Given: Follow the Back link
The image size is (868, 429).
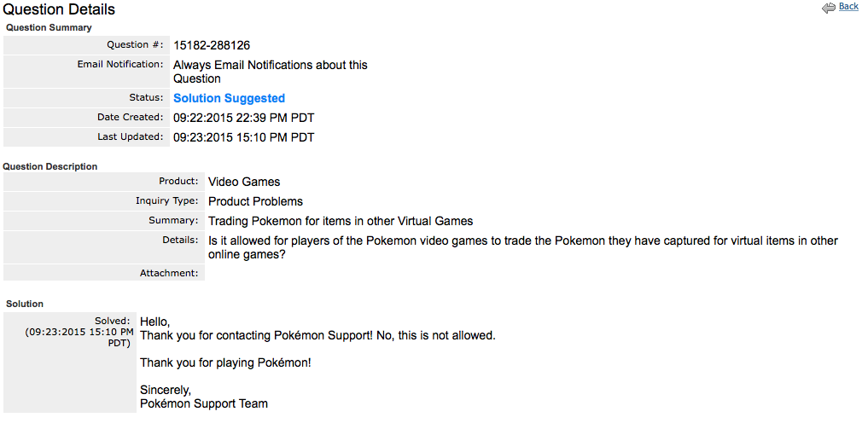Looking at the screenshot, I should click(848, 7).
